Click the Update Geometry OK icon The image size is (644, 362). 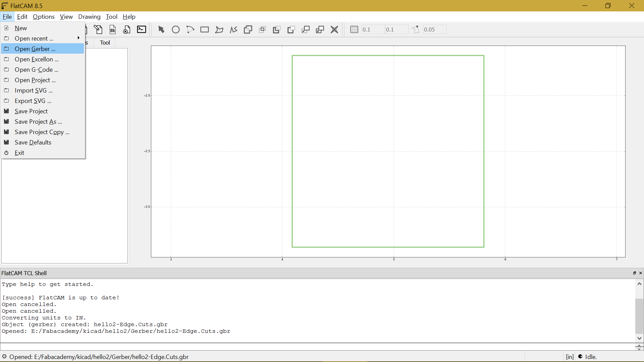click(x=113, y=29)
